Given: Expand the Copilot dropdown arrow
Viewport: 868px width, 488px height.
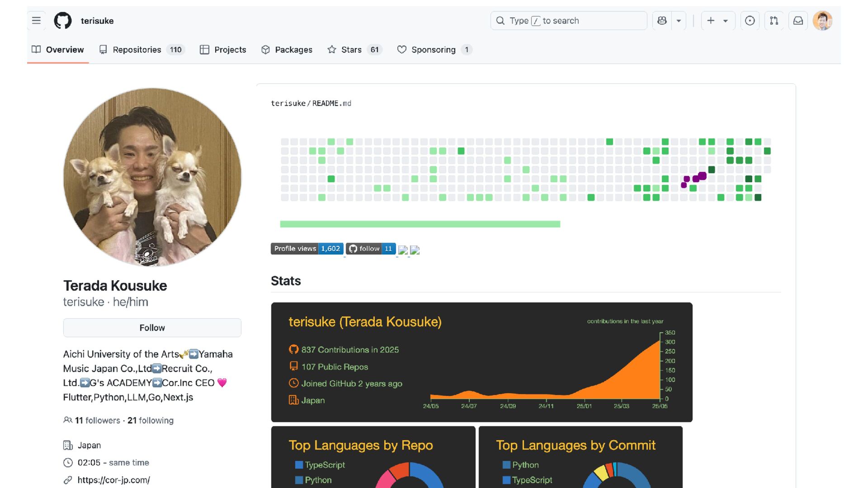Looking at the screenshot, I should point(679,21).
